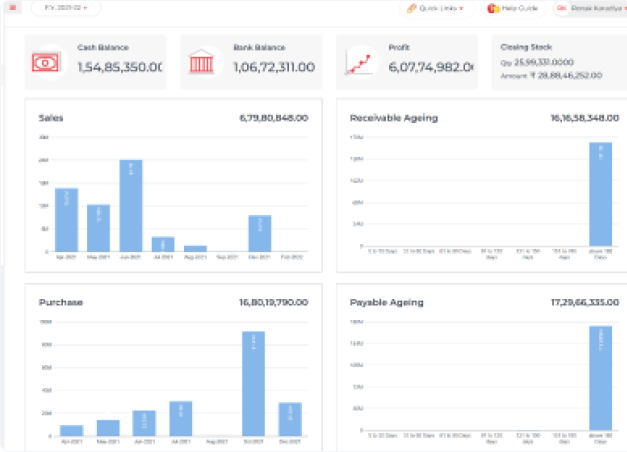Click the user profile avatar icon
Screen dimensions: 627x452
(x=562, y=8)
